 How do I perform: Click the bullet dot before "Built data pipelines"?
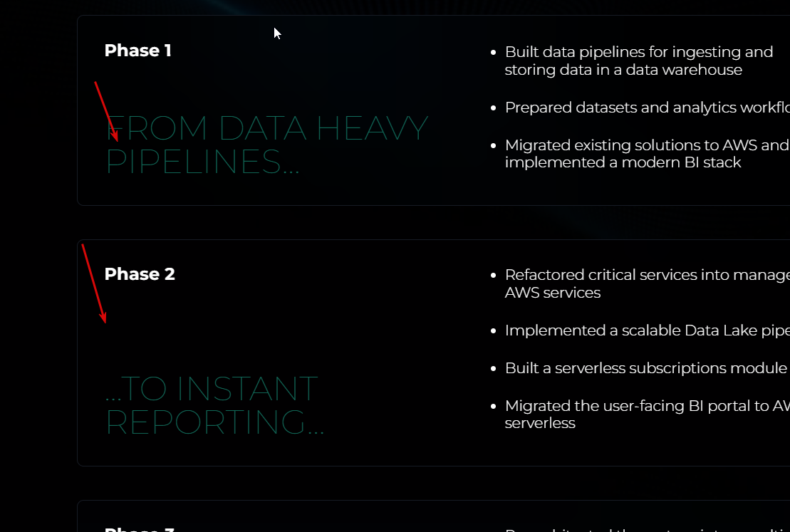tap(494, 52)
